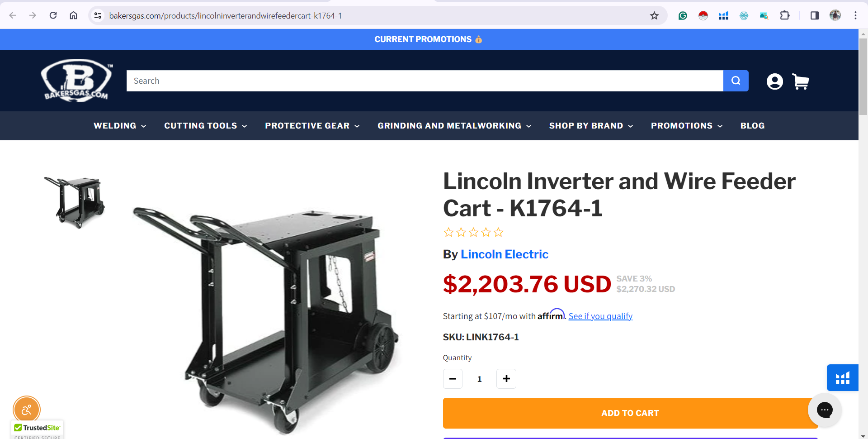Expand the Cutting Tools dropdown
Viewport: 868px width, 439px height.
(206, 126)
